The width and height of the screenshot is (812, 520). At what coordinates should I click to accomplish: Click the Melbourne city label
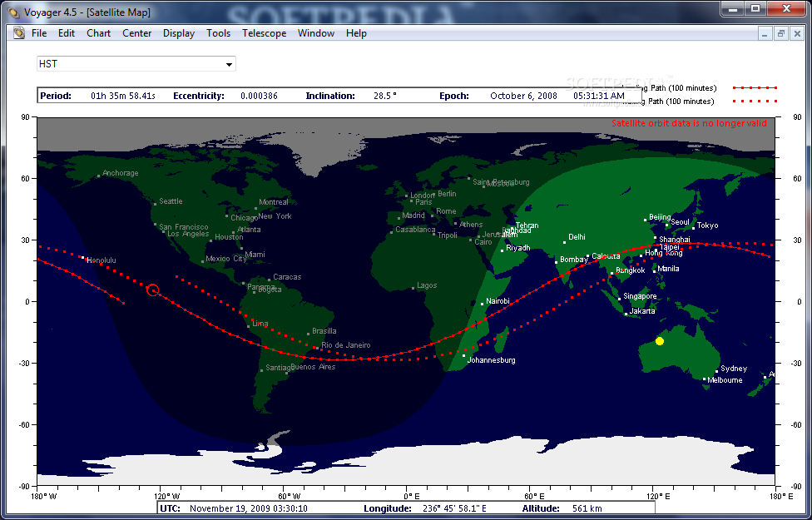(725, 380)
